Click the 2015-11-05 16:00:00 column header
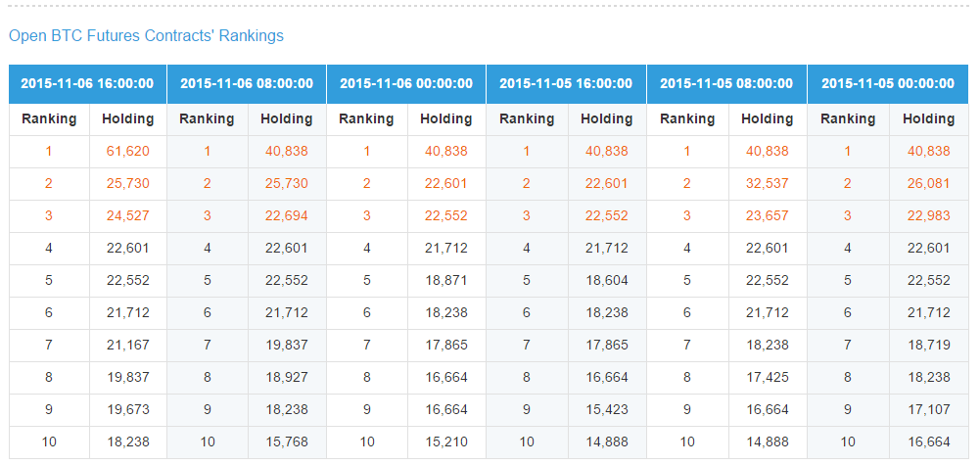980x465 pixels. point(566,84)
